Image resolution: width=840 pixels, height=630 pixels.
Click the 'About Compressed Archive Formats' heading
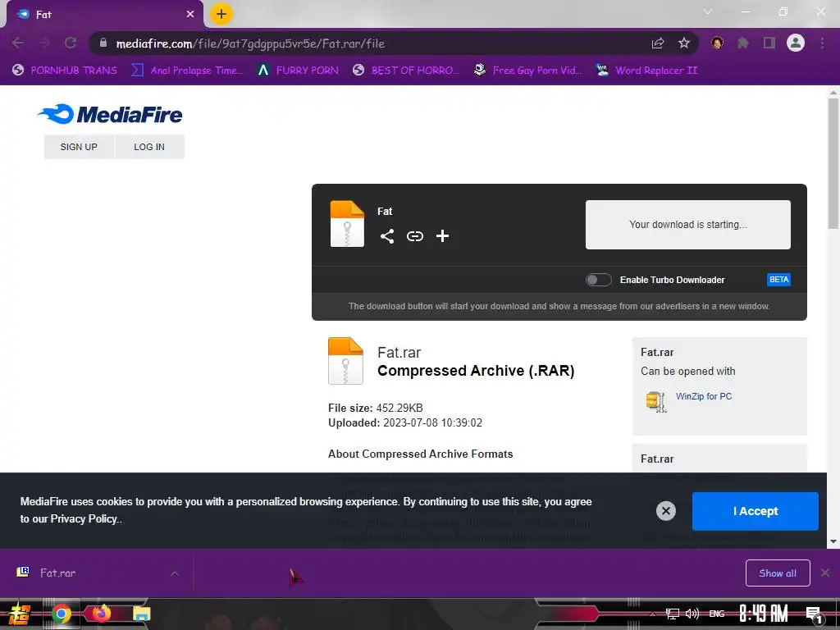pyautogui.click(x=421, y=454)
